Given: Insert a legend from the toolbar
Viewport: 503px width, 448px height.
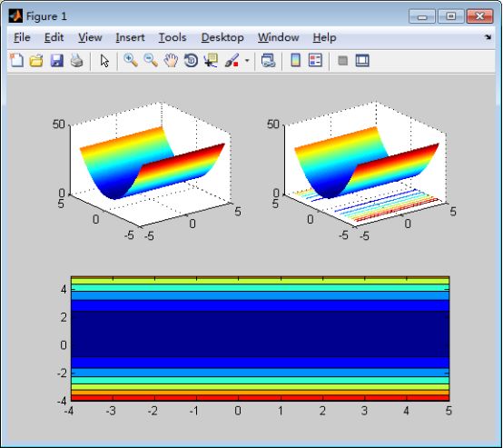Looking at the screenshot, I should pos(315,60).
